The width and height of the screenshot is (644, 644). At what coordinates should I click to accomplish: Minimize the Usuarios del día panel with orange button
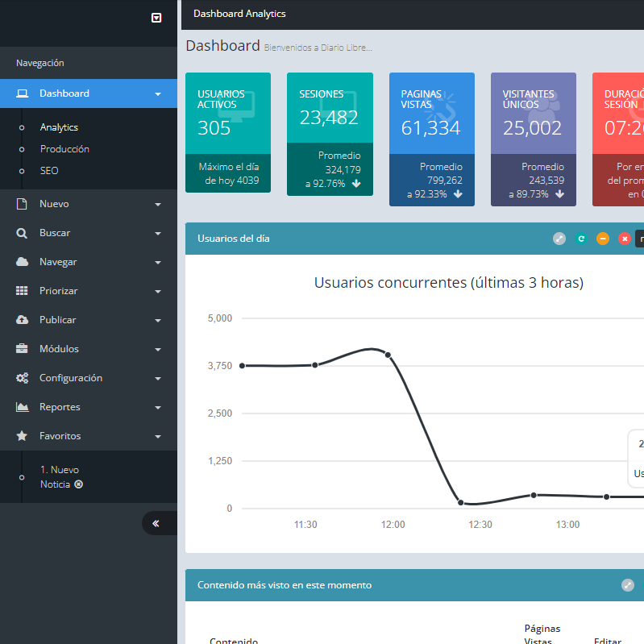point(603,239)
